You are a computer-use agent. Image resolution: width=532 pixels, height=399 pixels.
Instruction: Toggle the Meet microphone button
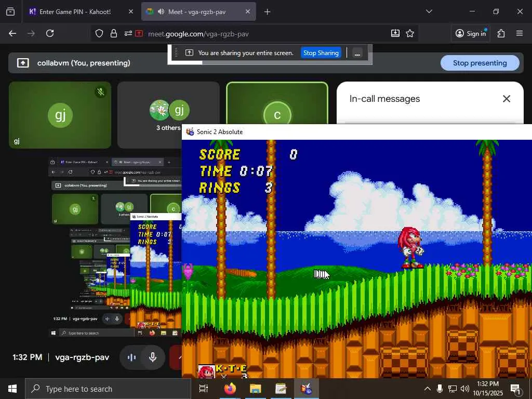pyautogui.click(x=153, y=357)
